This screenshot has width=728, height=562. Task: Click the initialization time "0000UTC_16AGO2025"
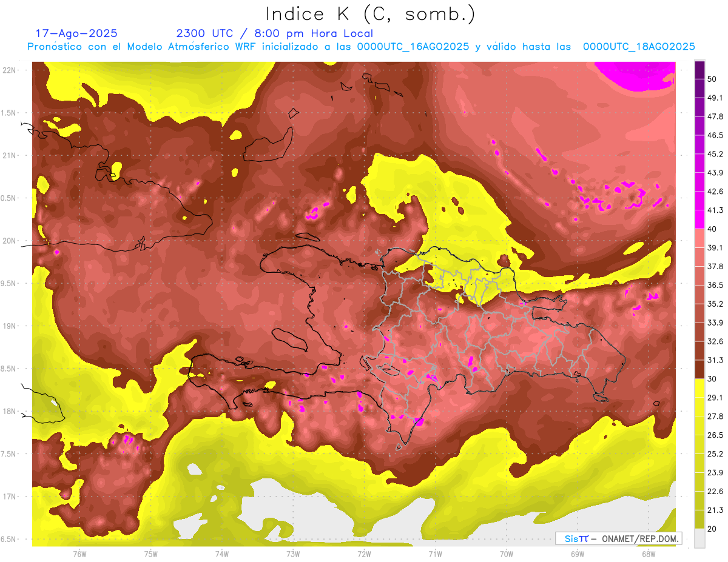(413, 47)
